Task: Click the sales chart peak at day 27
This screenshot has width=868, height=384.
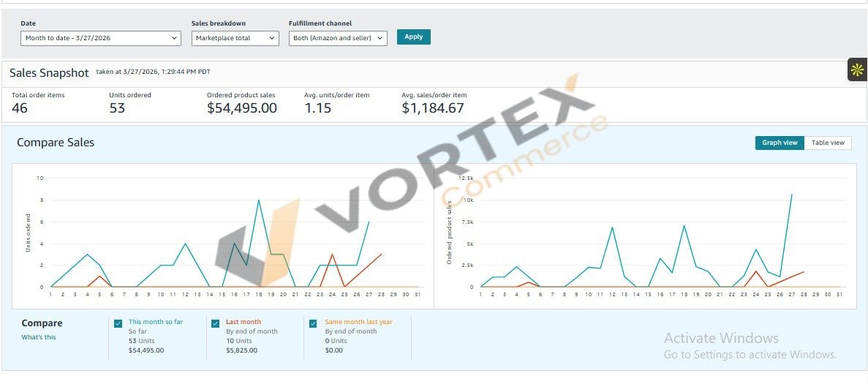Action: point(792,195)
